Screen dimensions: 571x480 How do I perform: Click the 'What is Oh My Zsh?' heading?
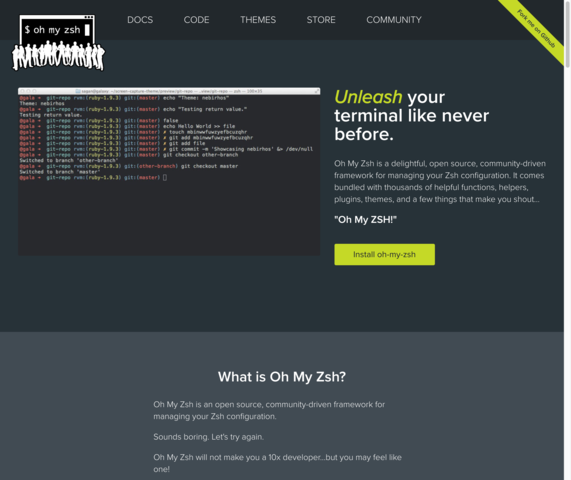(x=282, y=377)
